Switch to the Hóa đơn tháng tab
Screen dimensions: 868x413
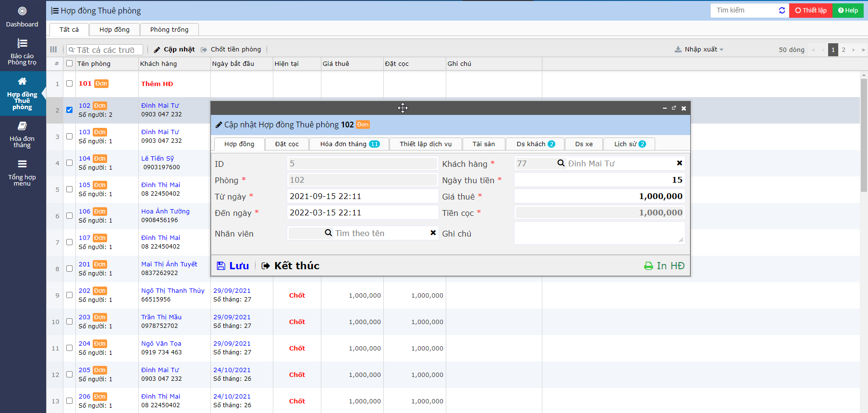pos(349,144)
